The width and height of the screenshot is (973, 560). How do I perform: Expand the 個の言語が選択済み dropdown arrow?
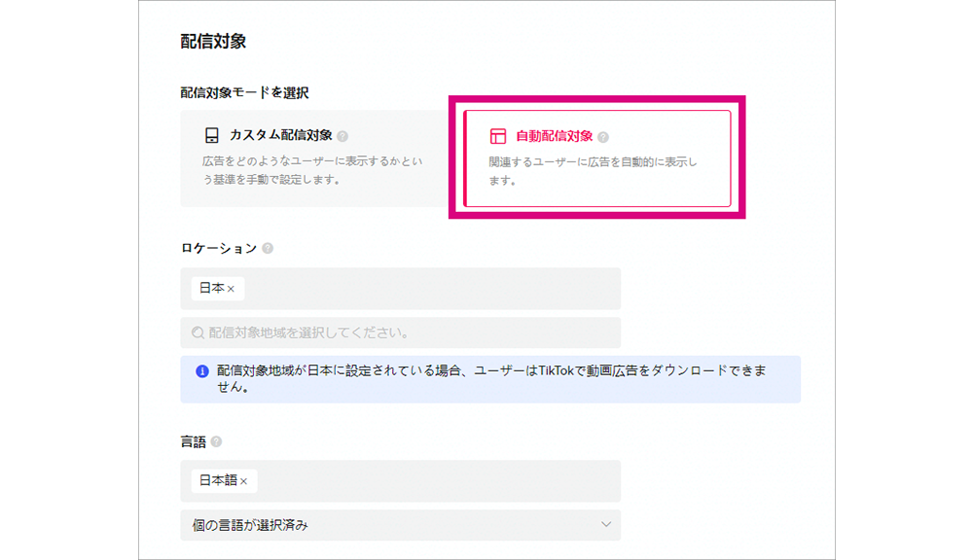(x=606, y=525)
